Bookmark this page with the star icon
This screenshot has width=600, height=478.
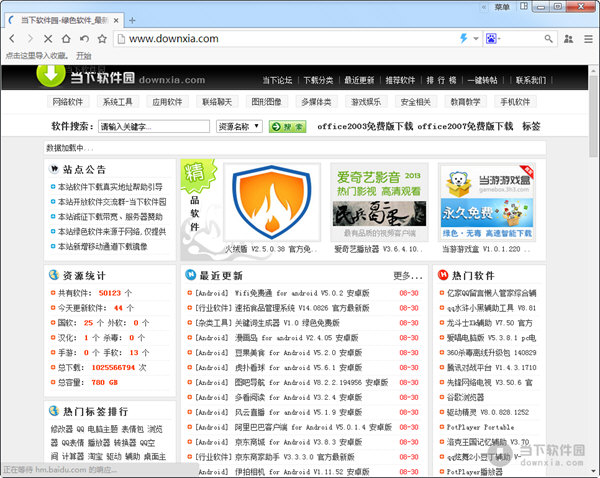[102, 39]
